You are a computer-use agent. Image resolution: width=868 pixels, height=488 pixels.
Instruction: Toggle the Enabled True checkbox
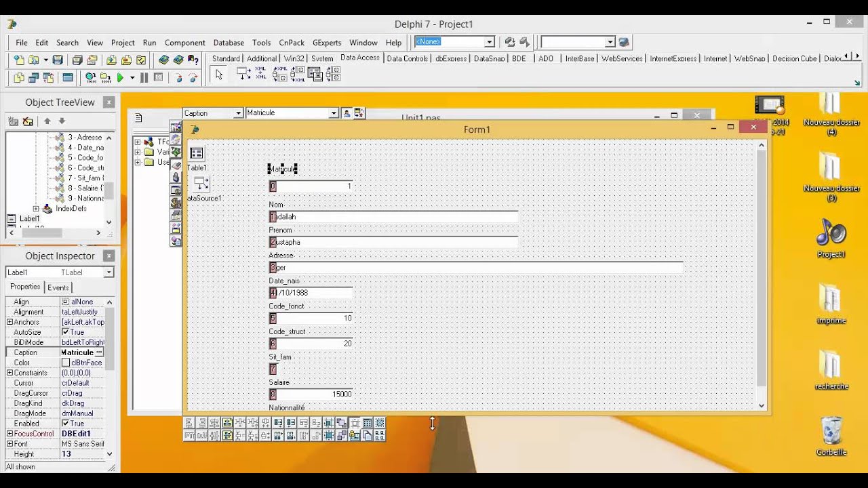66,424
